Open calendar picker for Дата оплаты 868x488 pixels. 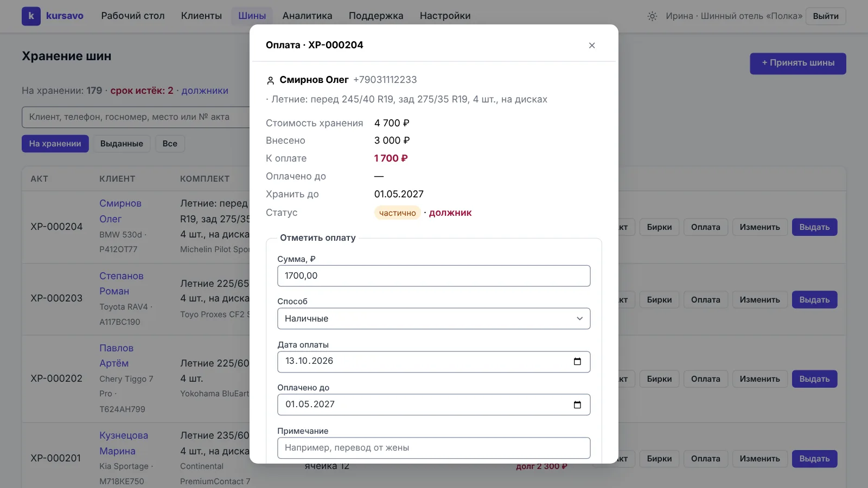tap(577, 362)
